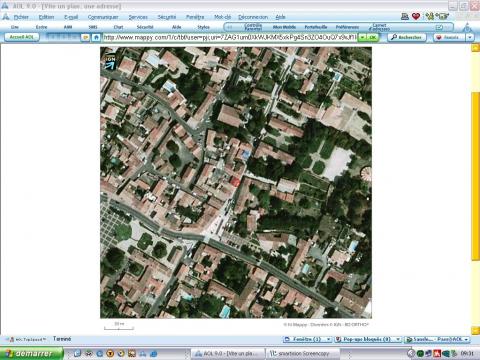Click the mappy.com URL address field
This screenshot has height=360, width=480.
click(230, 37)
